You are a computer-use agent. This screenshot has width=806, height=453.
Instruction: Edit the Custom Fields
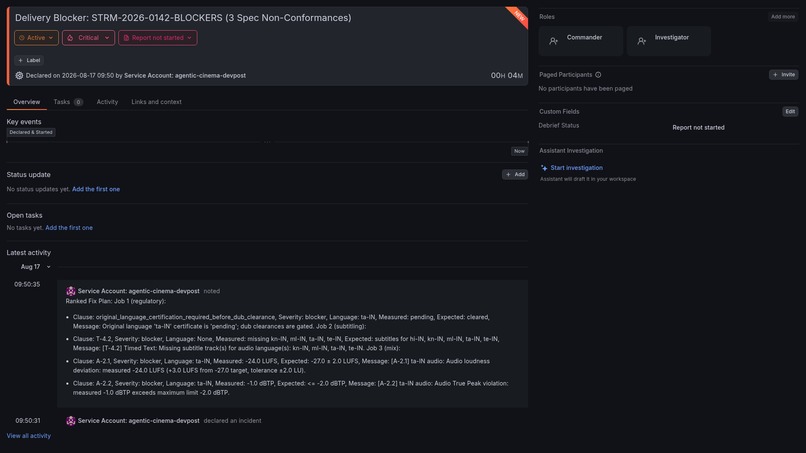click(790, 112)
